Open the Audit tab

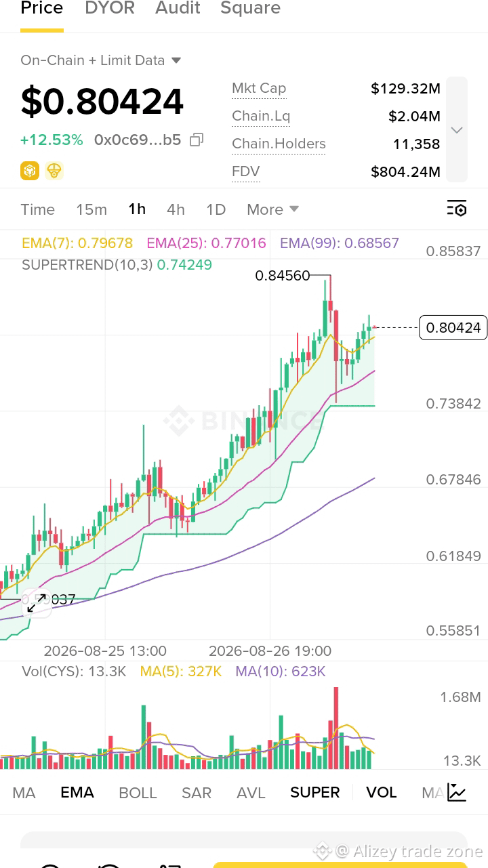point(178,9)
